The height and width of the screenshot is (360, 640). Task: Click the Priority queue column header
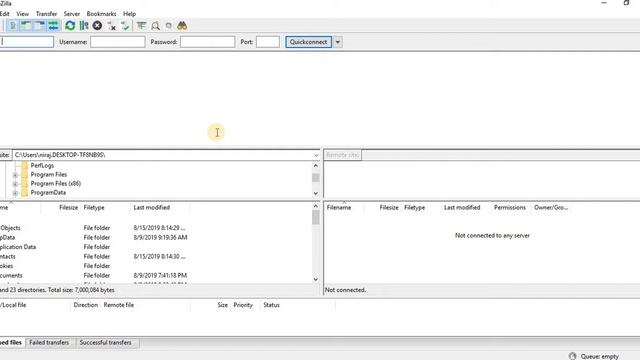tap(243, 305)
